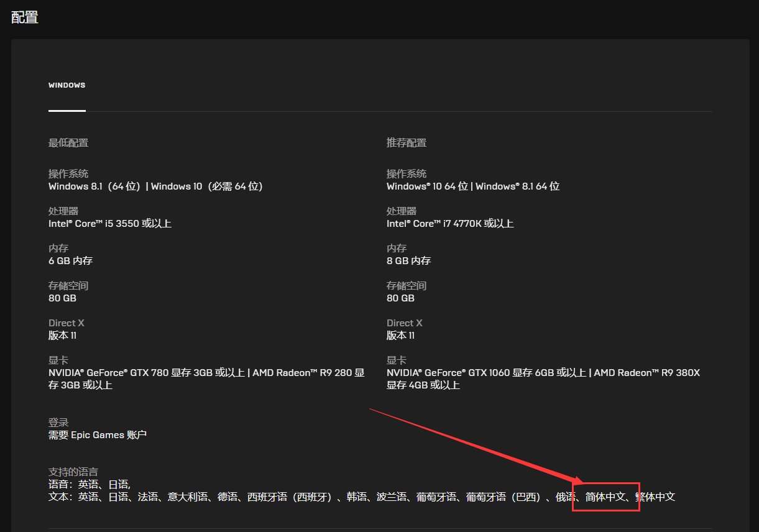Click the 80 GB value under 推荐配置

click(400, 298)
